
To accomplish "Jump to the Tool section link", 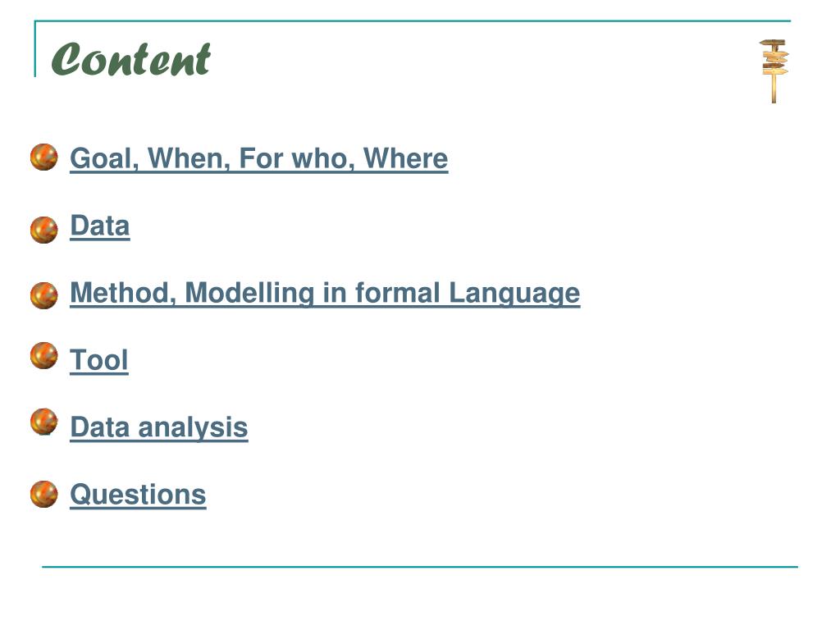I will [99, 360].
